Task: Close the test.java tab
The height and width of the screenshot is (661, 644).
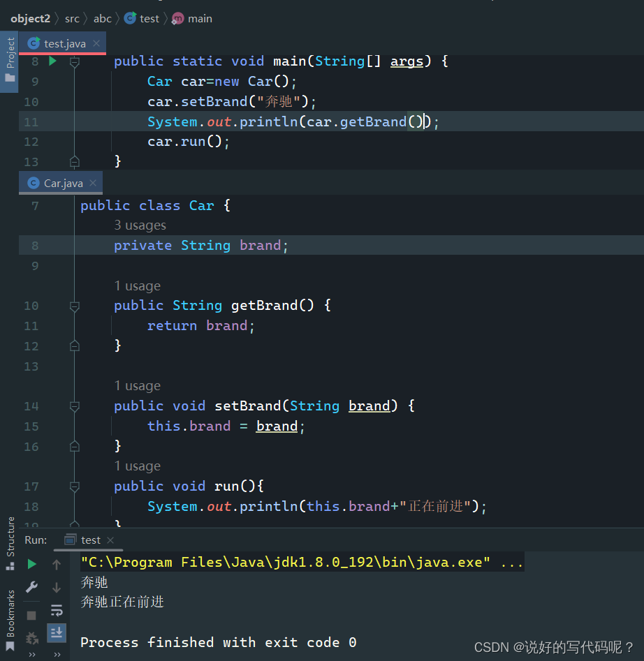Action: (x=96, y=43)
